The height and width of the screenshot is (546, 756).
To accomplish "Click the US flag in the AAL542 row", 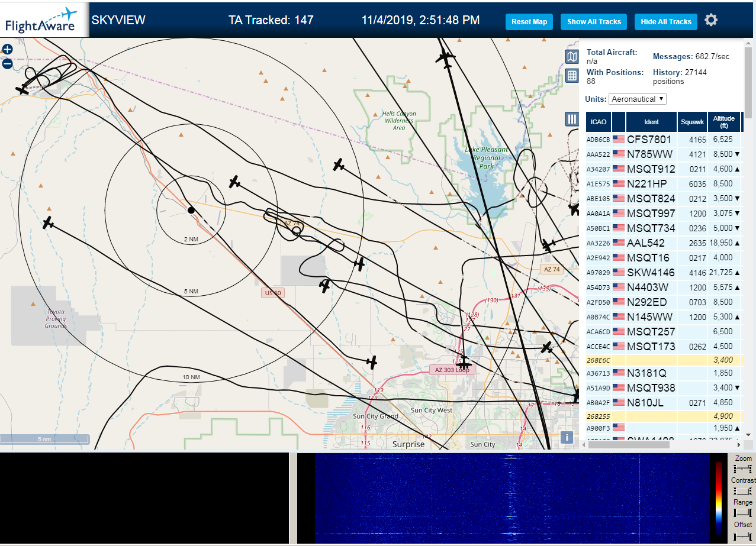I will coord(619,243).
